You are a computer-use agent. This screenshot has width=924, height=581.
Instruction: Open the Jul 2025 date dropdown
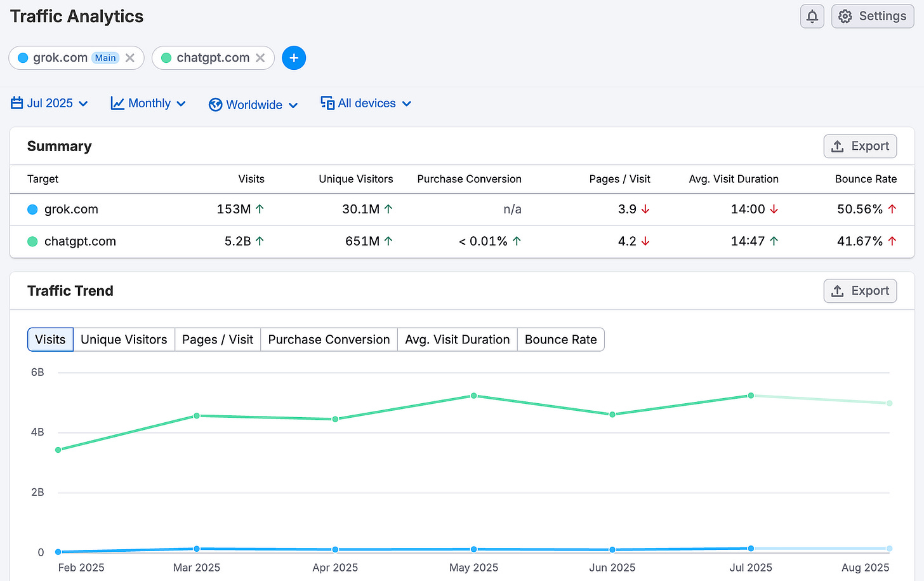[49, 104]
